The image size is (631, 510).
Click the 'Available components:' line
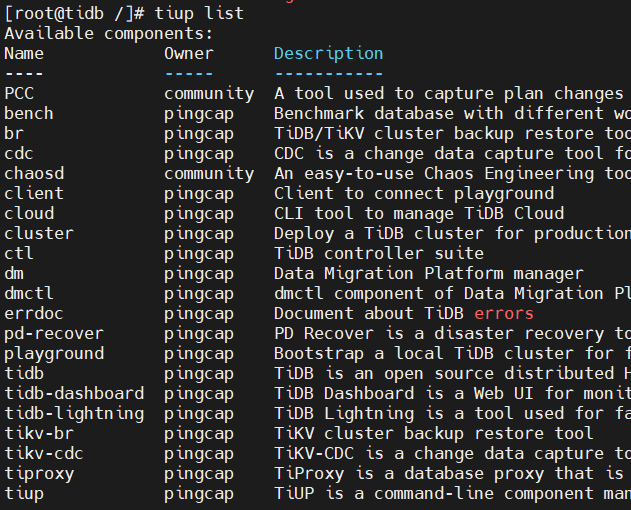(x=109, y=34)
